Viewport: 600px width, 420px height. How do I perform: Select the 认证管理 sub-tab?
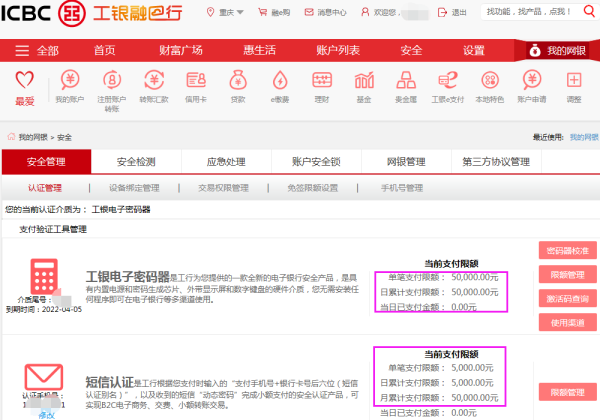[x=45, y=188]
